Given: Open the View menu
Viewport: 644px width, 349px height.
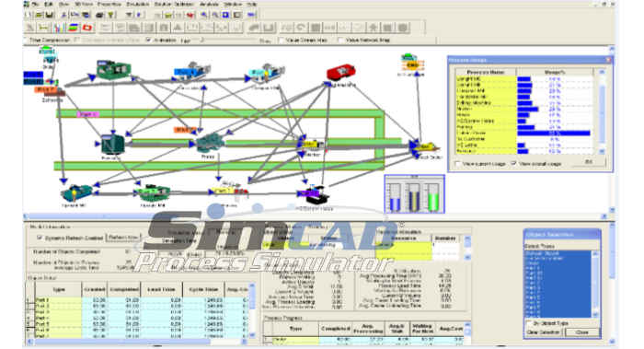Looking at the screenshot, I should pos(63,4).
